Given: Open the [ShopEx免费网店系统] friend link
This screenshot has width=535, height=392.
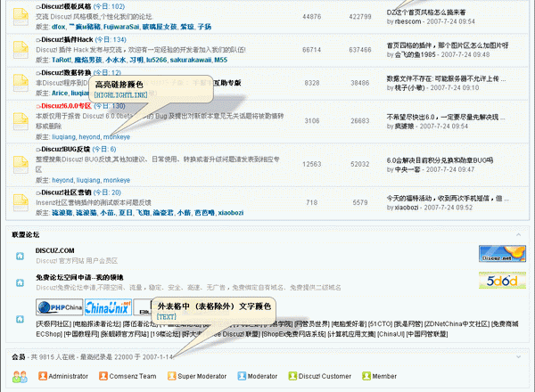Looking at the screenshot, I should (294, 334).
